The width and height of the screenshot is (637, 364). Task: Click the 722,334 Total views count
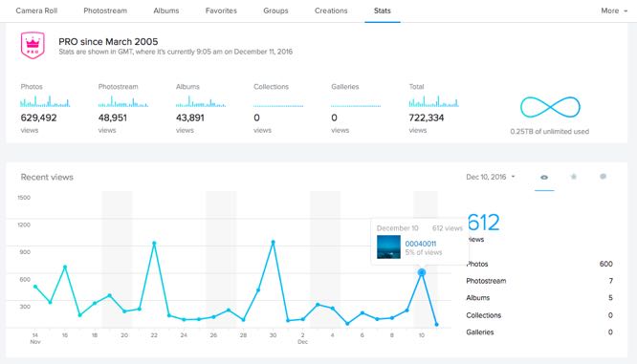427,118
